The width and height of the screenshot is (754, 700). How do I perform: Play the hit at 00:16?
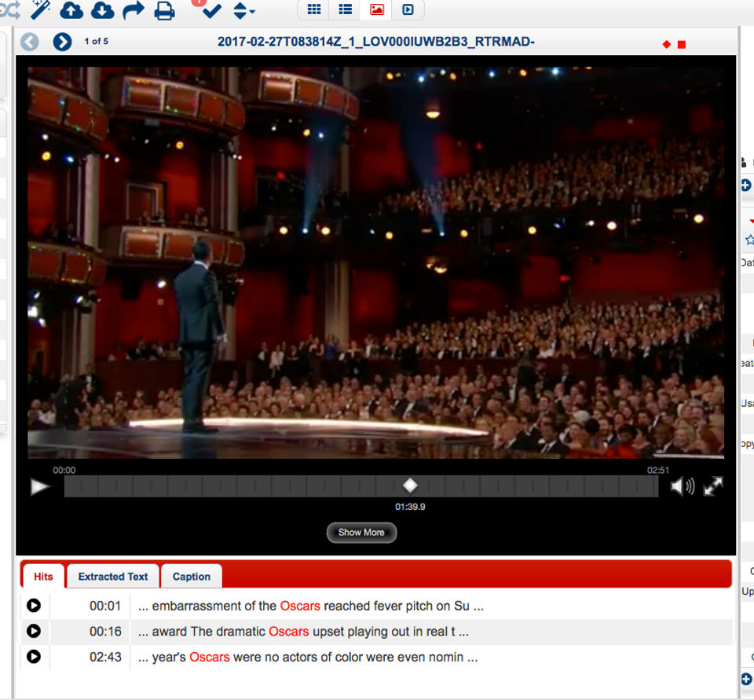pos(34,631)
